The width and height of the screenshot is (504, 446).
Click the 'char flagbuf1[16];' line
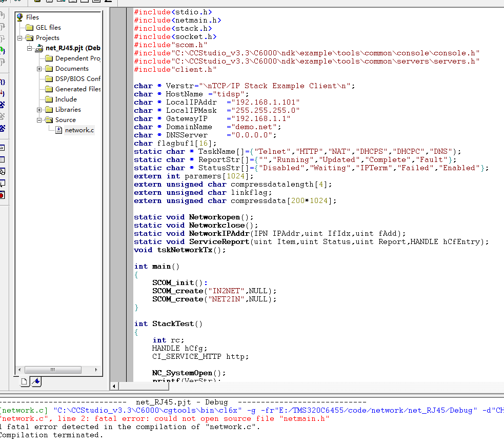click(175, 144)
